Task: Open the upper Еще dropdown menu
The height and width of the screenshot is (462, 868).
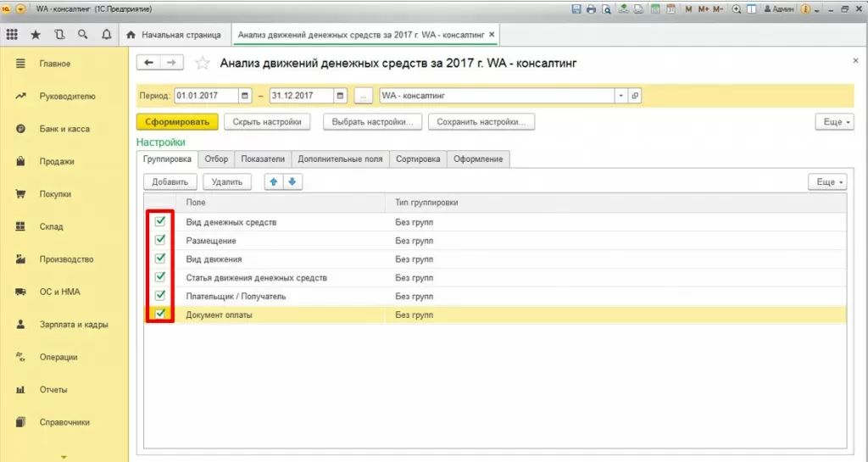Action: click(834, 122)
